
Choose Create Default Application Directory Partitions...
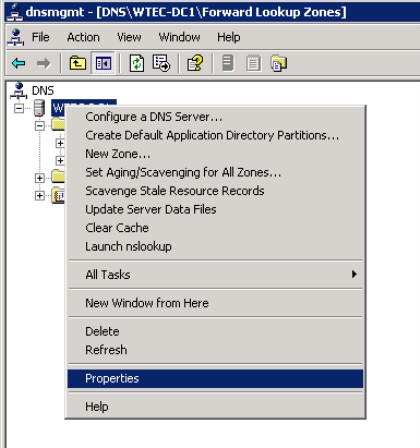(x=215, y=135)
